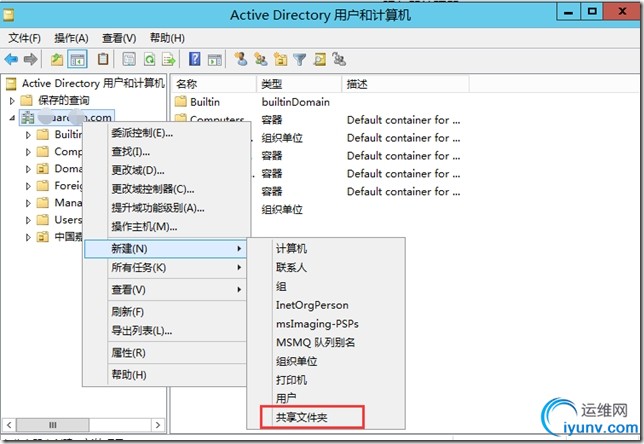The width and height of the screenshot is (644, 444).
Task: Select 打印机 in the New submenu
Action: 327,380
